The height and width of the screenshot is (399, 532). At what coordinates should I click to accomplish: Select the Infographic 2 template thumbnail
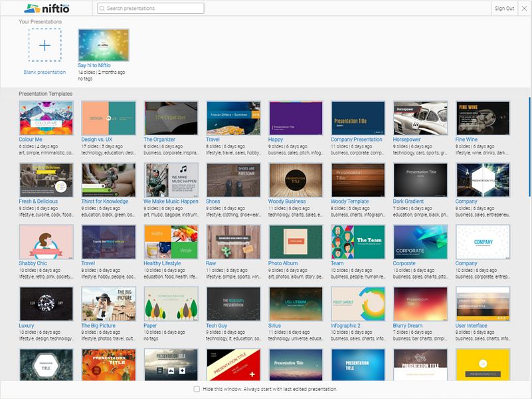click(358, 304)
